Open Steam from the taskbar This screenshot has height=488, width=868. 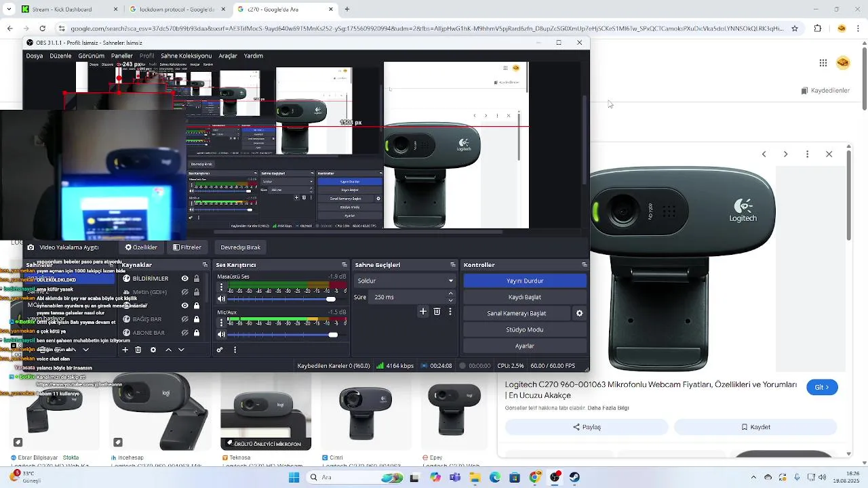point(574,477)
